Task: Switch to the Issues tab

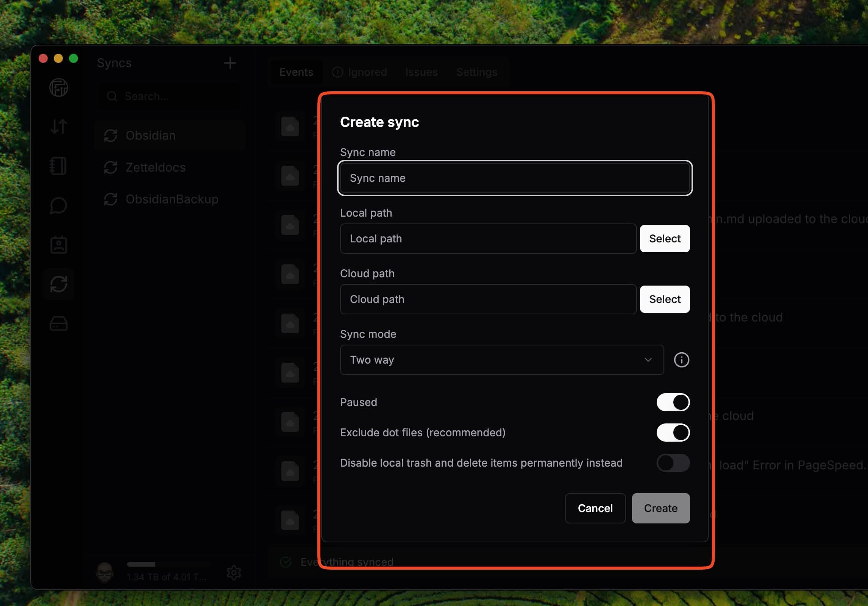Action: [421, 72]
